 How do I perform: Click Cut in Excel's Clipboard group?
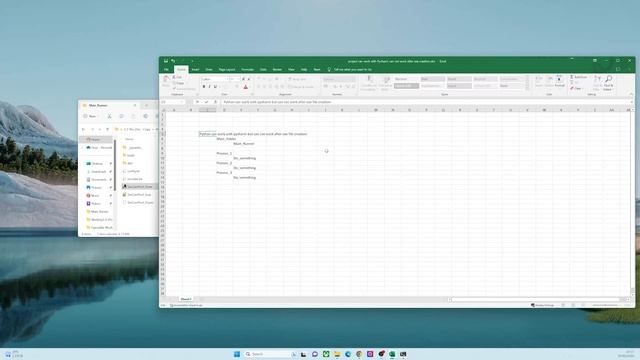click(178, 77)
